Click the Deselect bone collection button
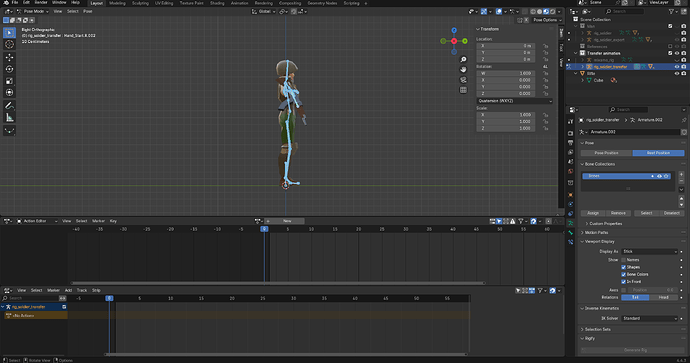The image size is (690, 363). [x=672, y=213]
